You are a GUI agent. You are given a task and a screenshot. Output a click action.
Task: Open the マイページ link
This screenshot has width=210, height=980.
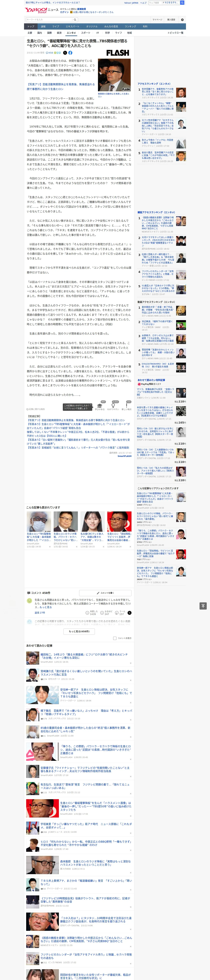(x=157, y=20)
